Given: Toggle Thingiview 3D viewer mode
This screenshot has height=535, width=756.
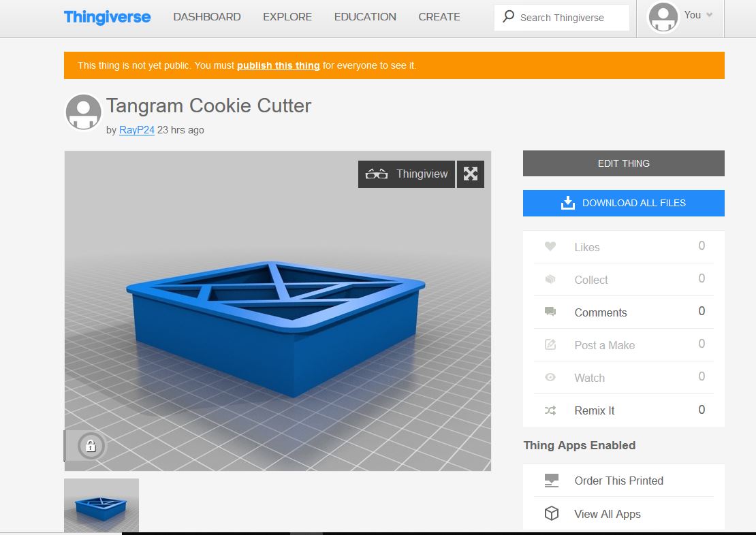Looking at the screenshot, I should [x=407, y=174].
